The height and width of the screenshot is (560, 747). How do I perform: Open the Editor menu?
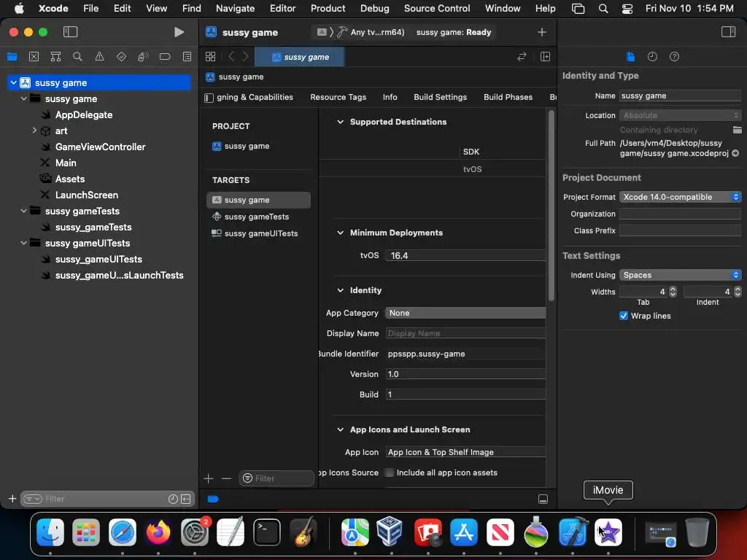click(x=282, y=8)
